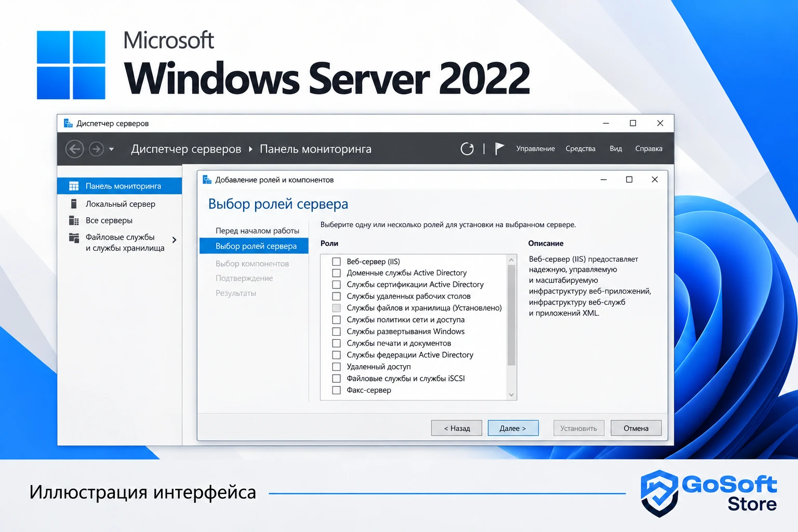Click the Панель мониторинга dashboard icon

pyautogui.click(x=74, y=186)
